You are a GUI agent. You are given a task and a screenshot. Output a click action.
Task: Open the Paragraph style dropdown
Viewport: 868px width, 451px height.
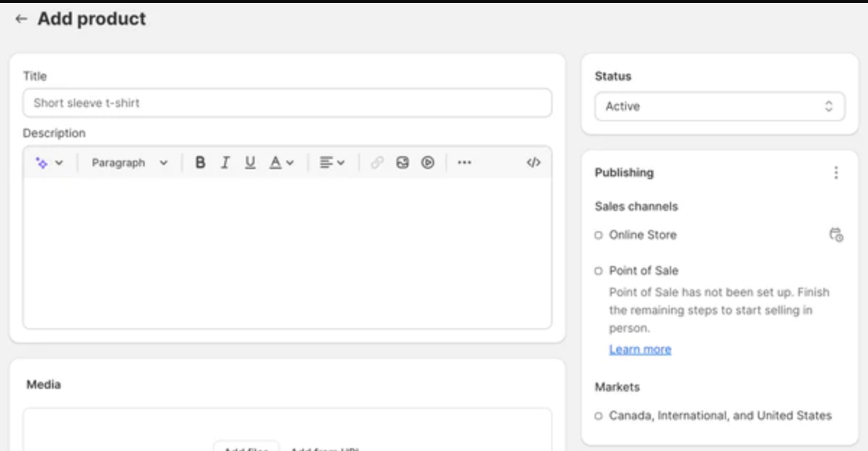point(129,163)
